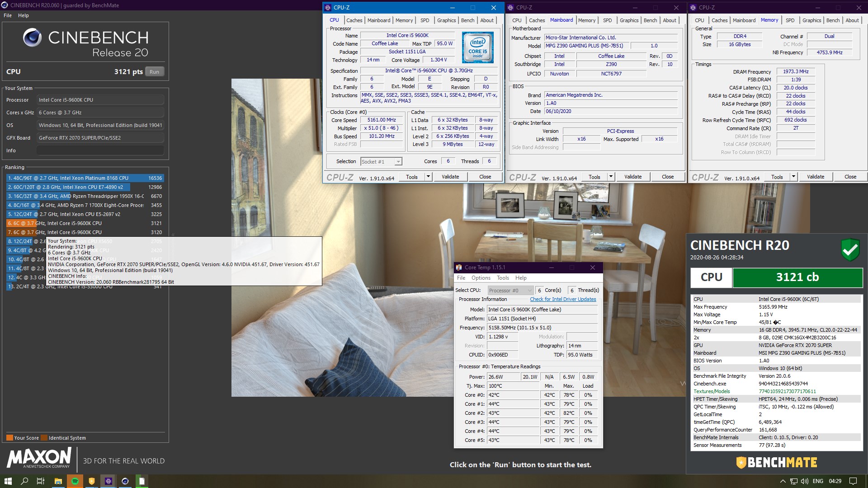Run the Cinebench CPU test
This screenshot has width=868, height=488.
[155, 72]
